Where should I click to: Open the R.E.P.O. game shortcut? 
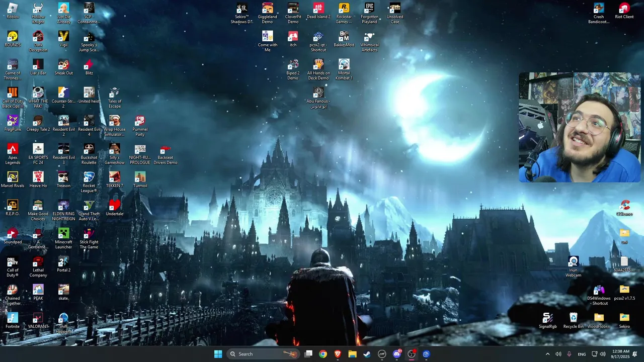pos(13,208)
